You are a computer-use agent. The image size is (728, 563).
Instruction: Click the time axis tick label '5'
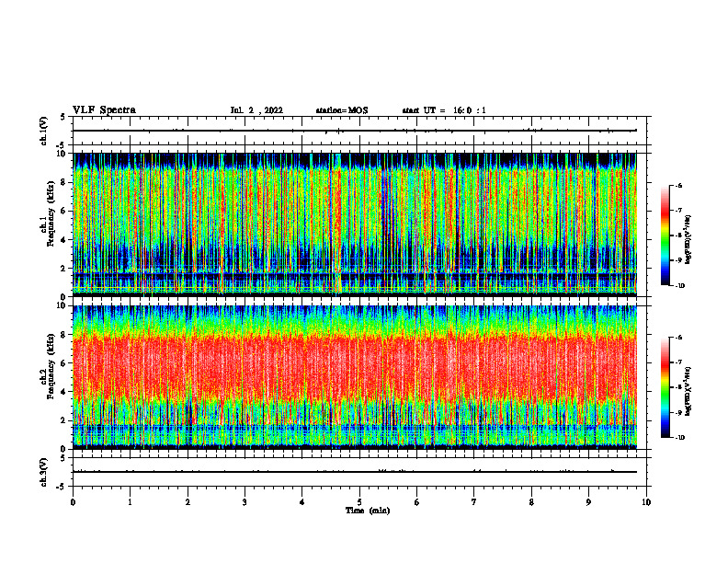point(359,502)
